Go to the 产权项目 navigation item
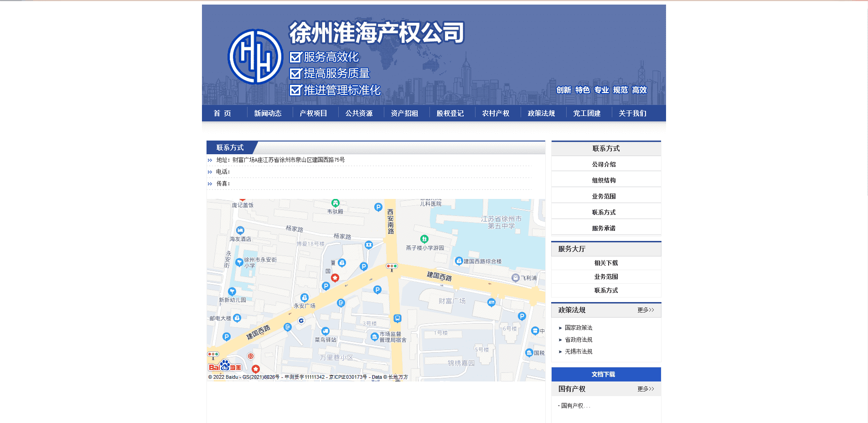The height and width of the screenshot is (423, 868). coord(313,114)
